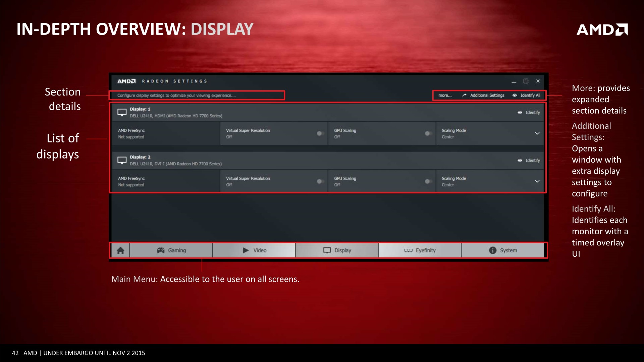Viewport: 644px width, 362px height.
Task: Expand section details with more...
Action: (x=445, y=95)
